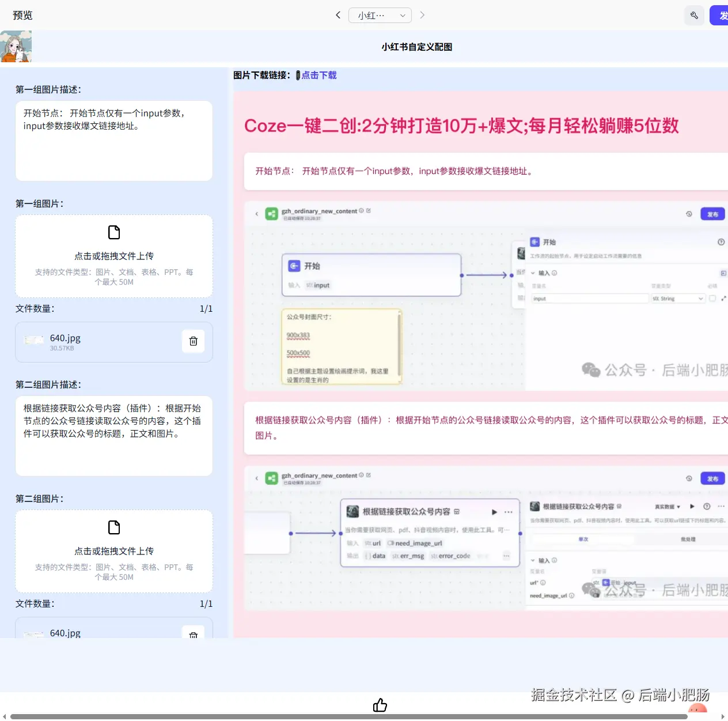Focus the 第二组图片描述 text box
The width and height of the screenshot is (728, 721).
click(x=114, y=436)
